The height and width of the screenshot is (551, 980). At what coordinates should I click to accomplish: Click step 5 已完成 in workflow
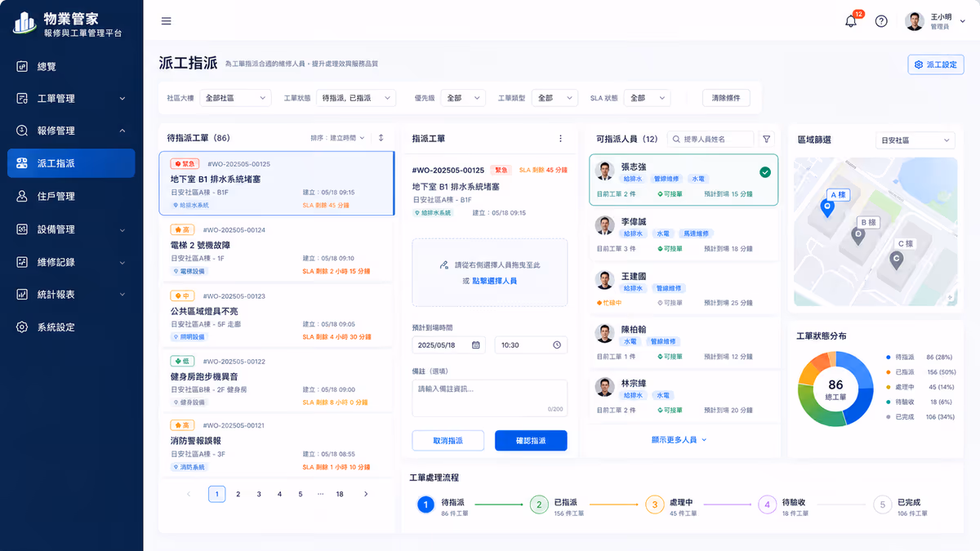click(x=881, y=505)
